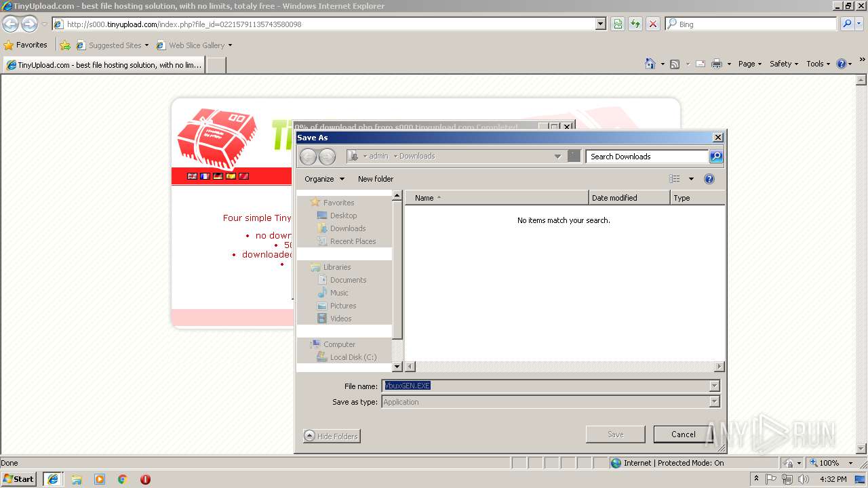Click the Hide Folders button

click(x=332, y=436)
